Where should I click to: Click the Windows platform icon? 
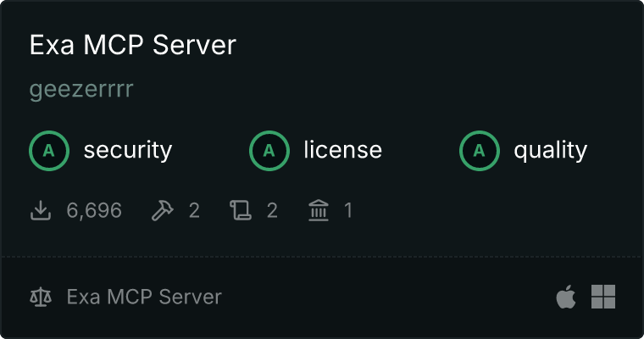(603, 297)
